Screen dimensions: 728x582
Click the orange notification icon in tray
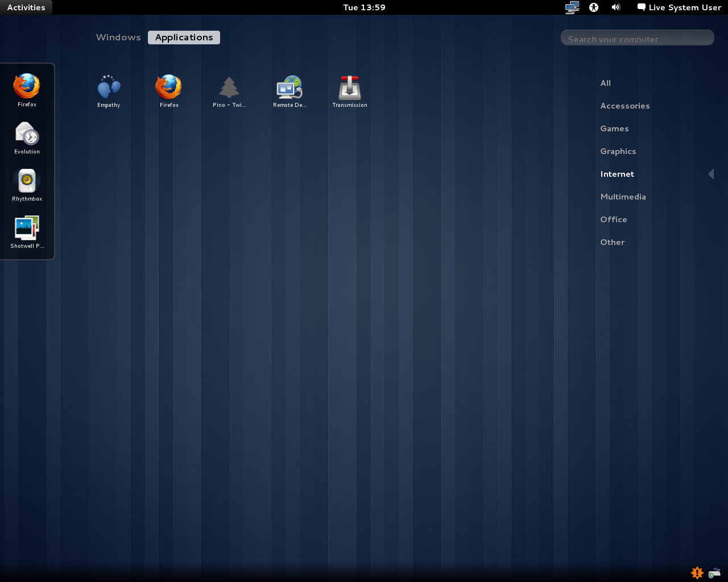[x=697, y=573]
